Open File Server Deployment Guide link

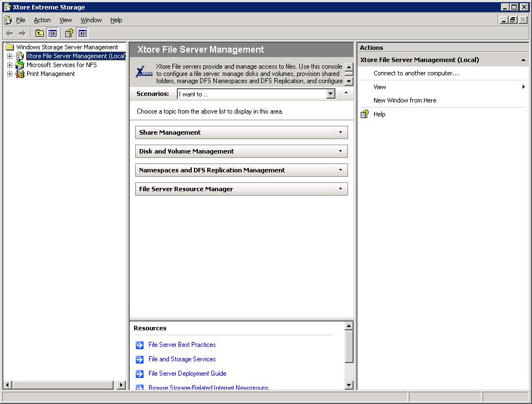click(187, 374)
